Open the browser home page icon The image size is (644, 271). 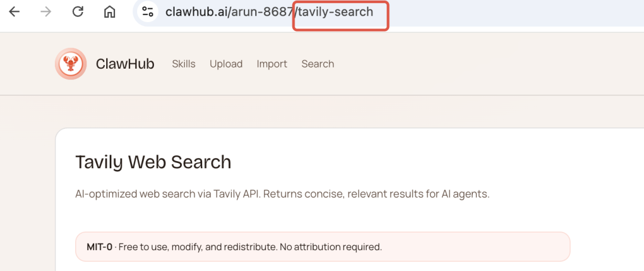[x=109, y=12]
